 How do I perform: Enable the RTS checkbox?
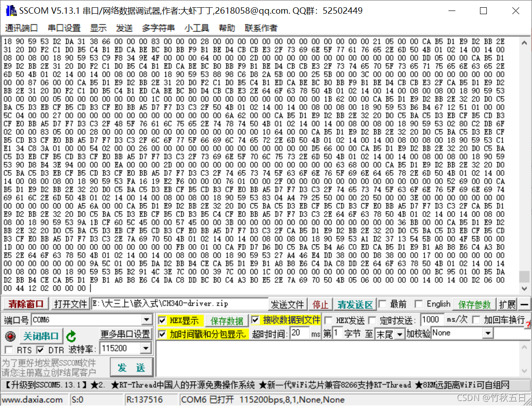tap(8, 349)
